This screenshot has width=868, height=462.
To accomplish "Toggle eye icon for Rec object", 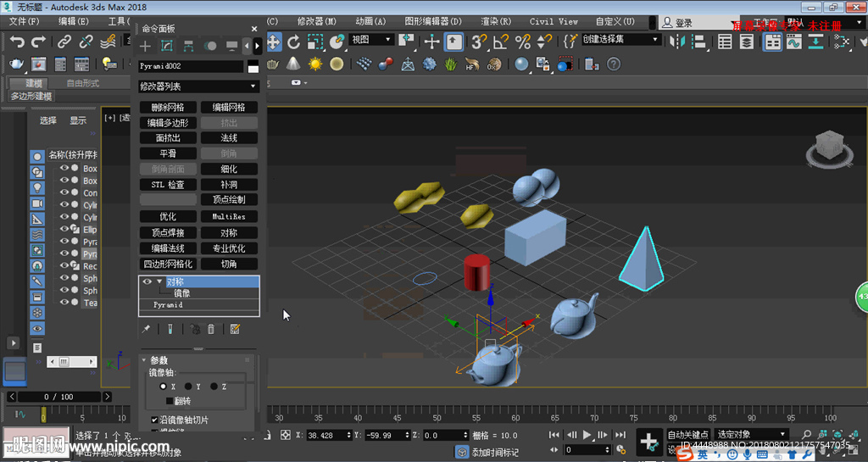I will pyautogui.click(x=64, y=265).
